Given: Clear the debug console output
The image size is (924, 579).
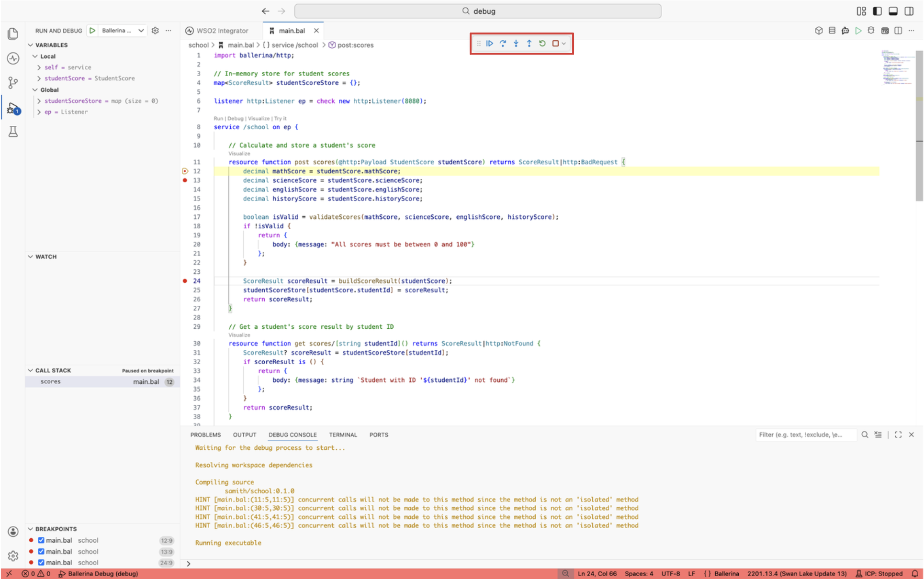Looking at the screenshot, I should point(878,434).
